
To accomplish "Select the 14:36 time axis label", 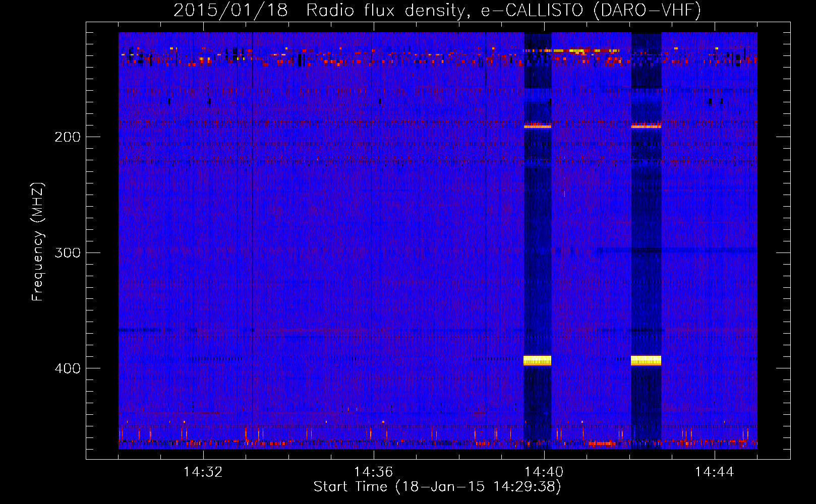I will pos(374,472).
